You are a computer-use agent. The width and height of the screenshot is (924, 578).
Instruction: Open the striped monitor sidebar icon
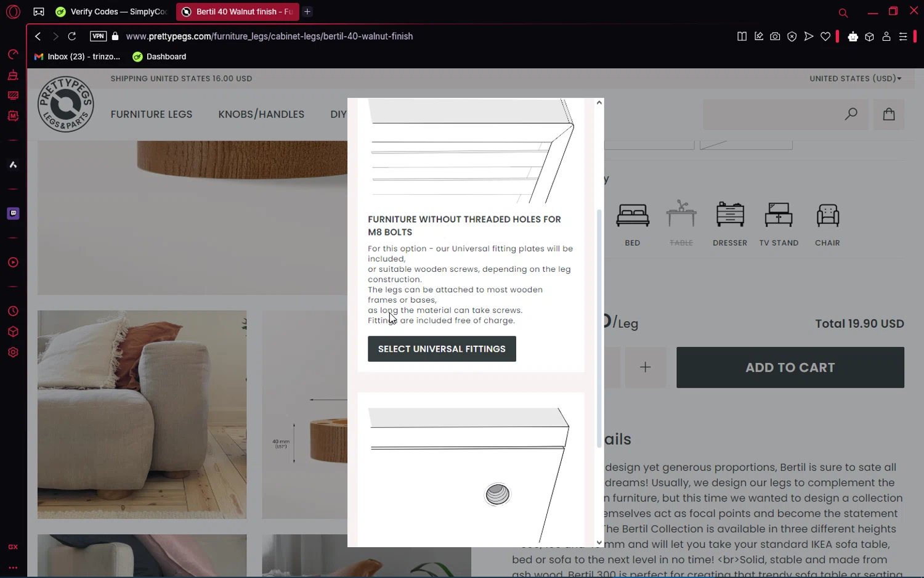point(13,96)
